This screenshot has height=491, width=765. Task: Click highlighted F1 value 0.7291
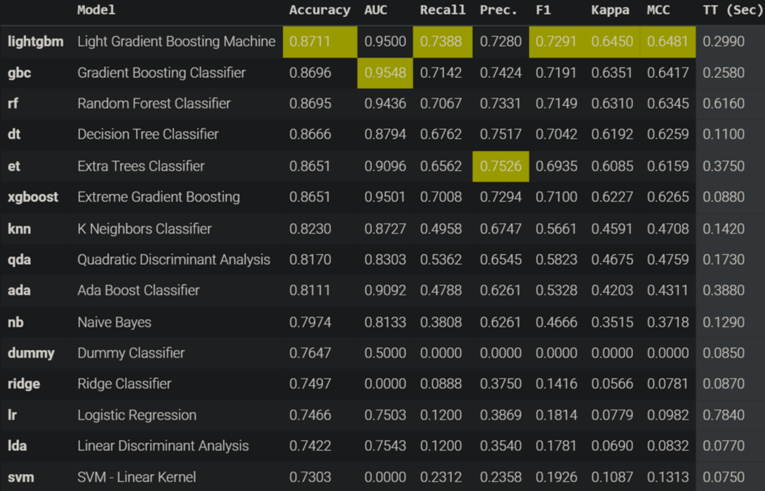tap(556, 41)
